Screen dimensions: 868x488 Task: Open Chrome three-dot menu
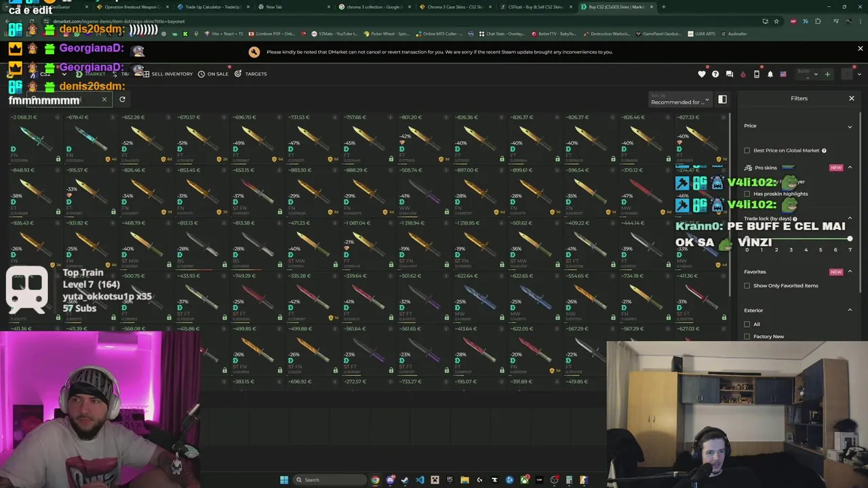pos(859,21)
